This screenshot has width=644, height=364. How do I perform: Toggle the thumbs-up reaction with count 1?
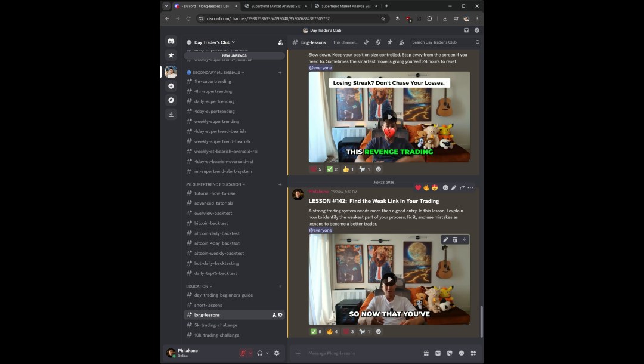tap(348, 169)
